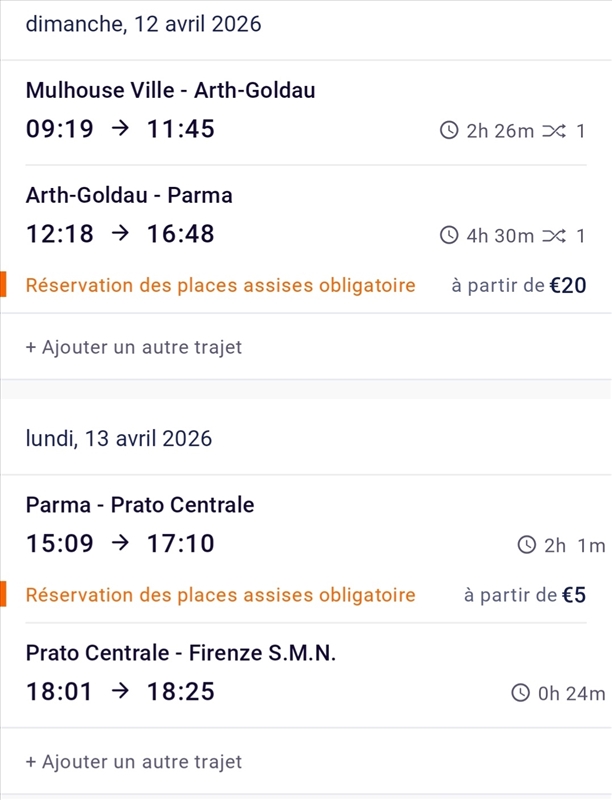Open the seat reservation notice priced €5
This screenshot has width=612, height=800.
click(220, 596)
